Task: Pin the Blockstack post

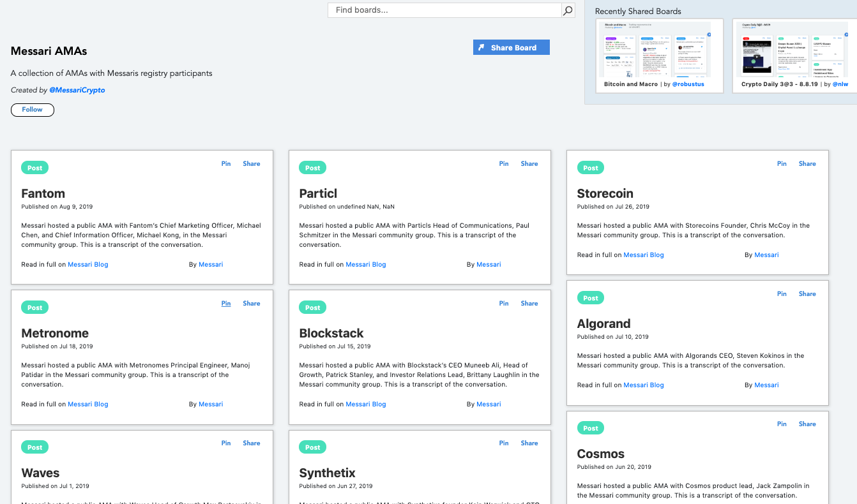Action: (504, 304)
